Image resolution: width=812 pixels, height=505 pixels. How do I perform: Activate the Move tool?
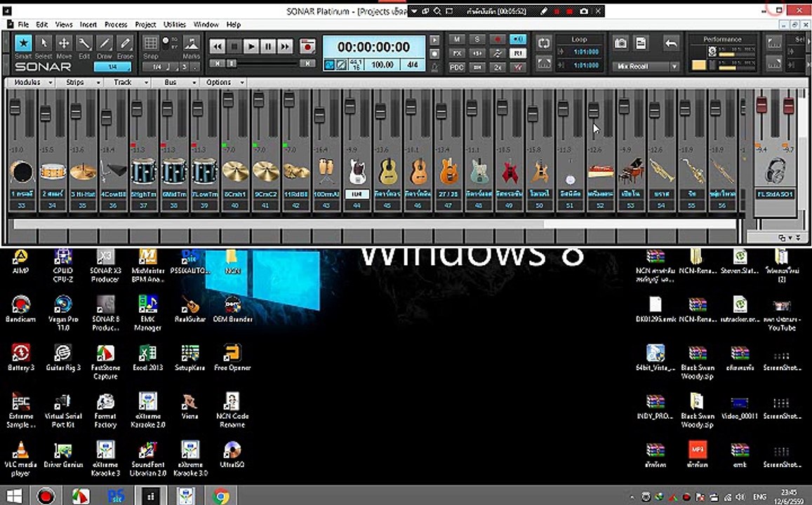point(64,43)
